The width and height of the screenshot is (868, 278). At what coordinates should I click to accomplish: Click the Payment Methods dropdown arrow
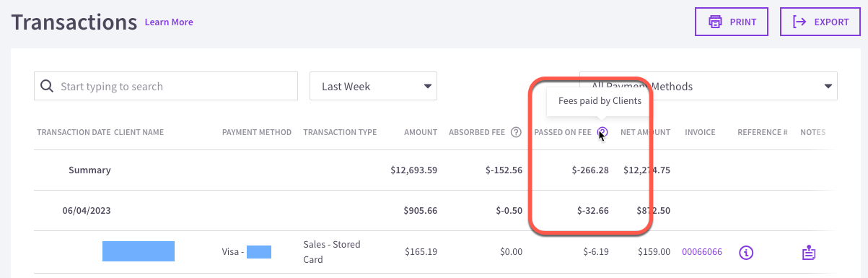click(x=827, y=87)
